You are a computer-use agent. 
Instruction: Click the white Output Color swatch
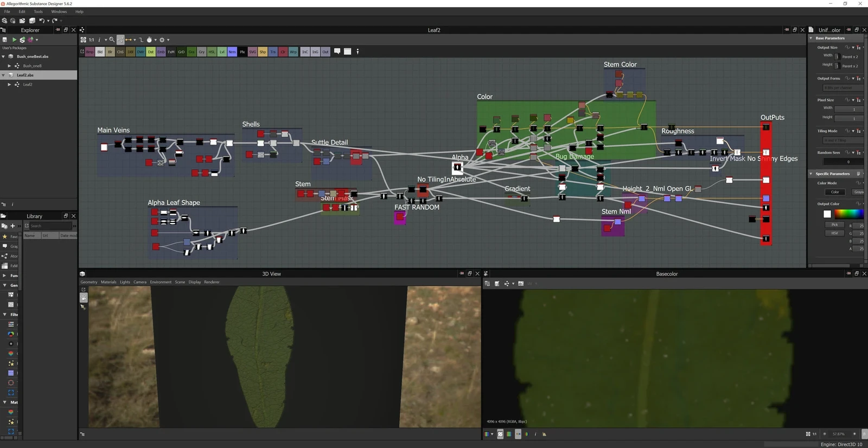[x=827, y=214]
